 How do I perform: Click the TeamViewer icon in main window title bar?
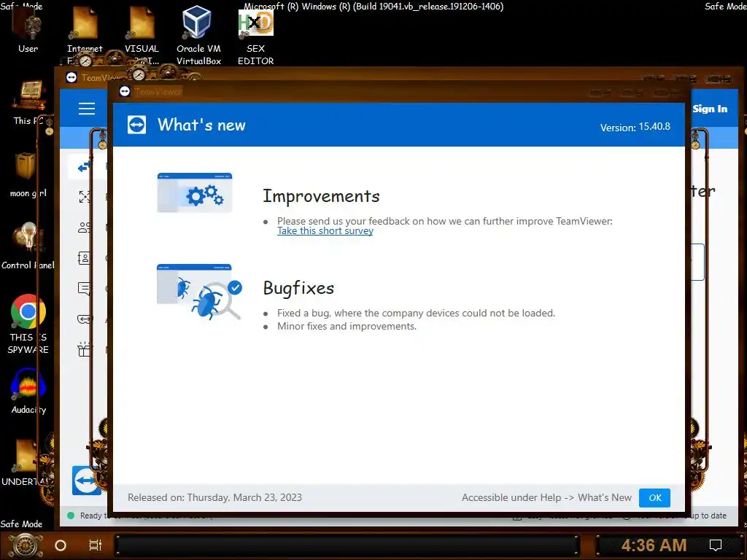(71, 77)
